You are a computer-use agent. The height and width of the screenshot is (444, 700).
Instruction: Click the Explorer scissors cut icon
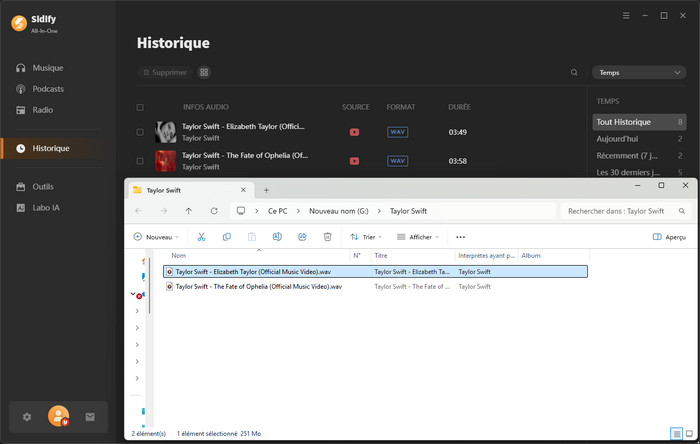coord(201,237)
